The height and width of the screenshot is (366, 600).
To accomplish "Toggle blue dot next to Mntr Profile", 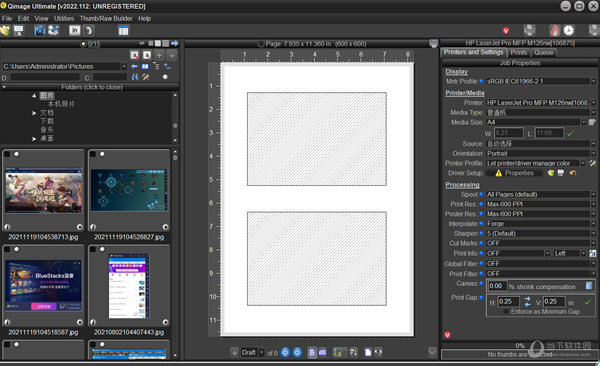I will coord(481,81).
